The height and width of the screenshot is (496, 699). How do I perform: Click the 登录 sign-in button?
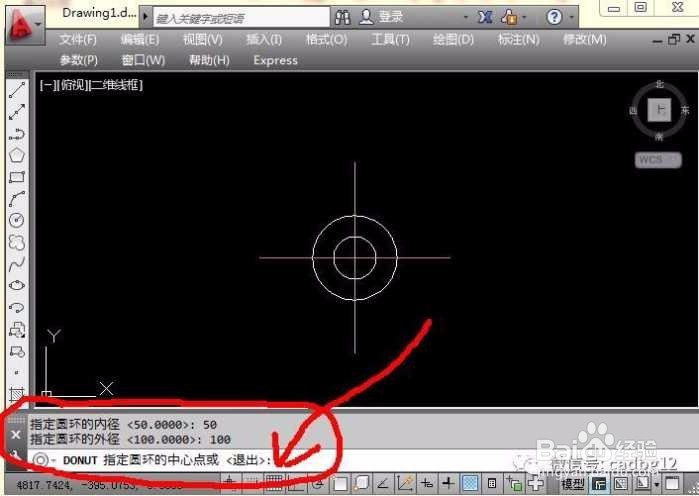point(382,17)
